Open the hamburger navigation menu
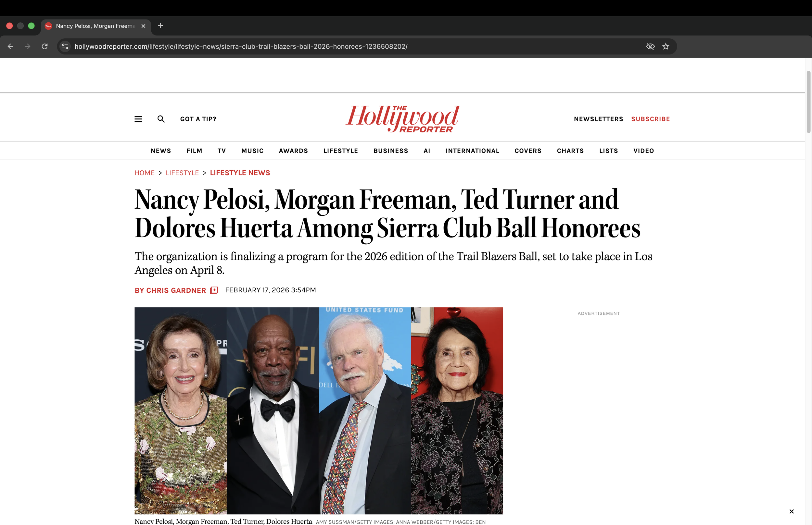 (138, 119)
